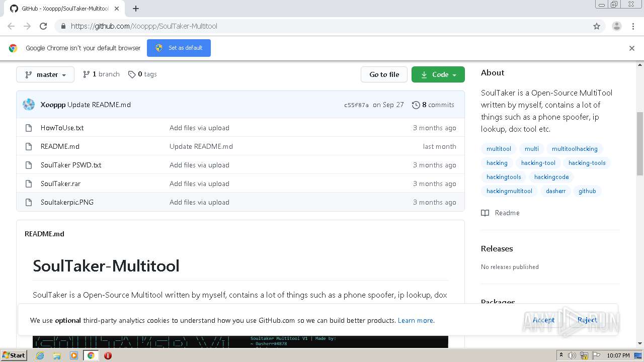Click the Xooppp user avatar
The height and width of the screenshot is (362, 644).
(x=29, y=105)
